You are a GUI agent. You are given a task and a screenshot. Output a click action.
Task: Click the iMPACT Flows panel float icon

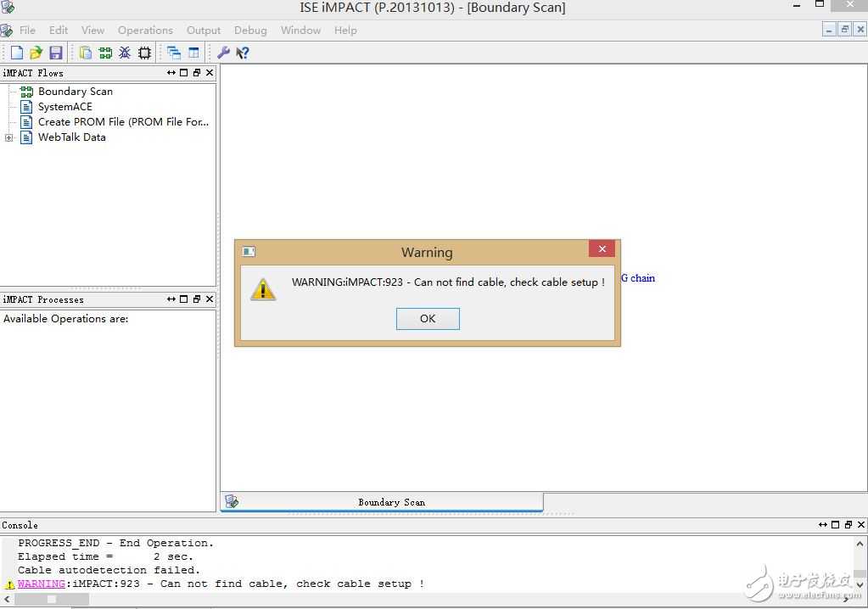197,72
